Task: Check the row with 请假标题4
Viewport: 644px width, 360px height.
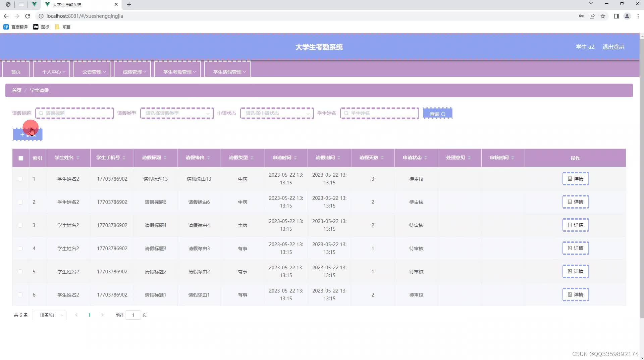Action: pos(20,225)
